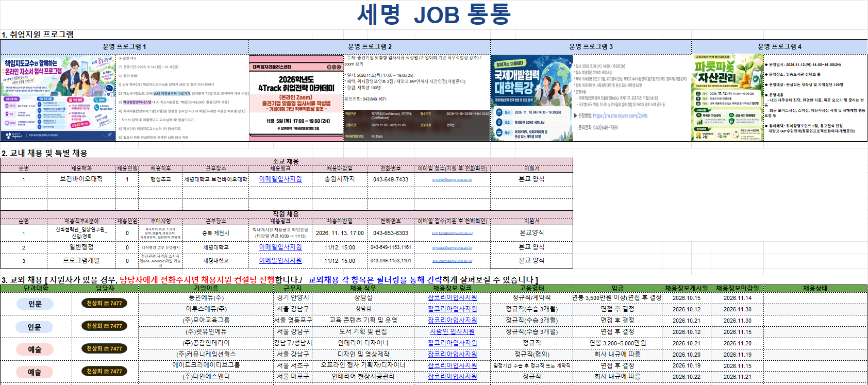Open the 2026 4Track 취업전략 아카데미 poster
This screenshot has width=868, height=385.
tap(296, 97)
